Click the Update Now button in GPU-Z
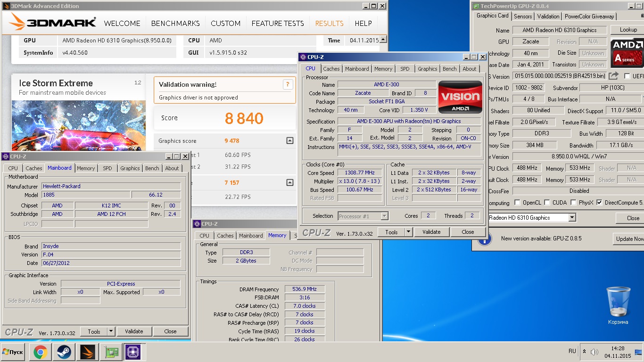The height and width of the screenshot is (362, 644). (629, 239)
